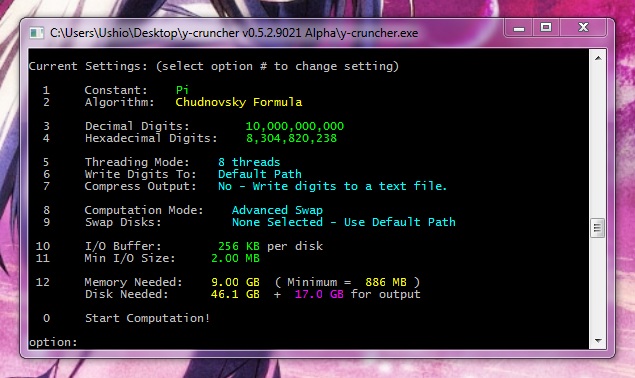Click 'None Selected - Use Default Path' value
635x378 pixels.
point(343,222)
